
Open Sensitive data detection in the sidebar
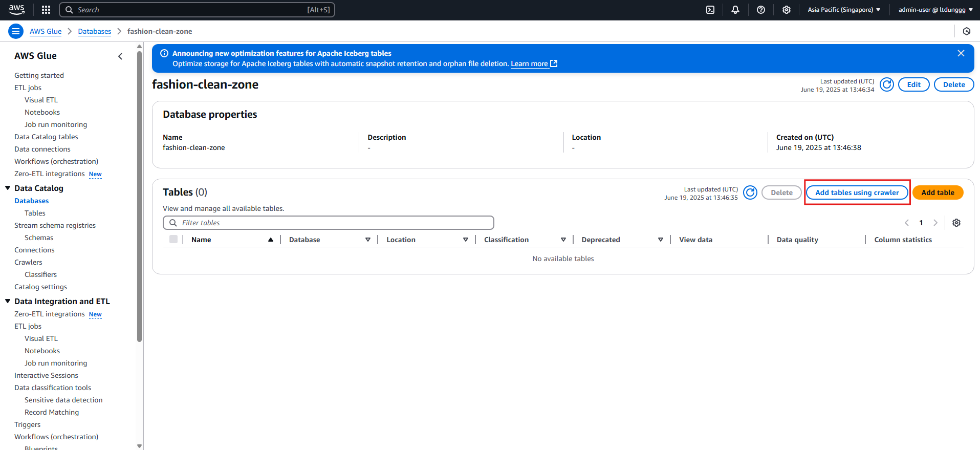click(x=63, y=400)
